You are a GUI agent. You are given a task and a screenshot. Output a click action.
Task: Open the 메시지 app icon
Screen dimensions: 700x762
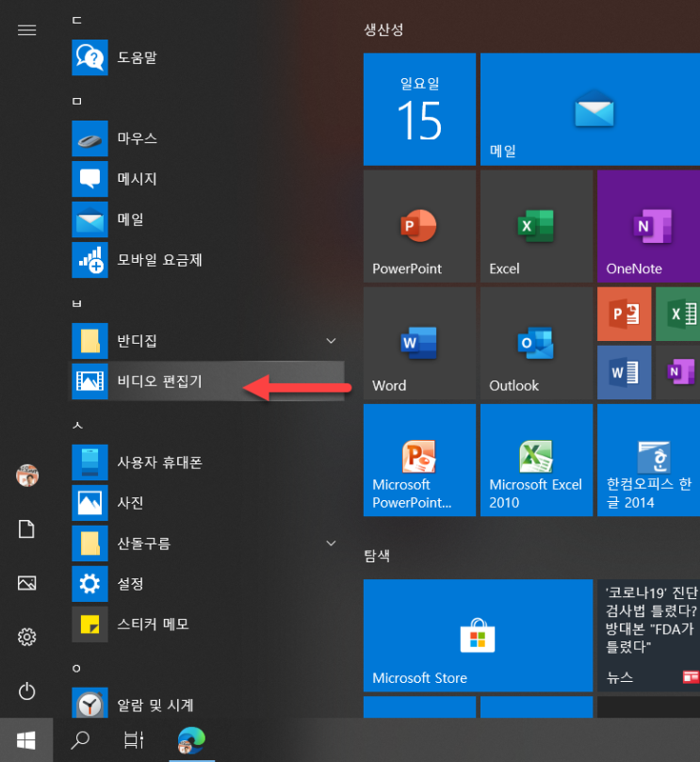[x=90, y=179]
